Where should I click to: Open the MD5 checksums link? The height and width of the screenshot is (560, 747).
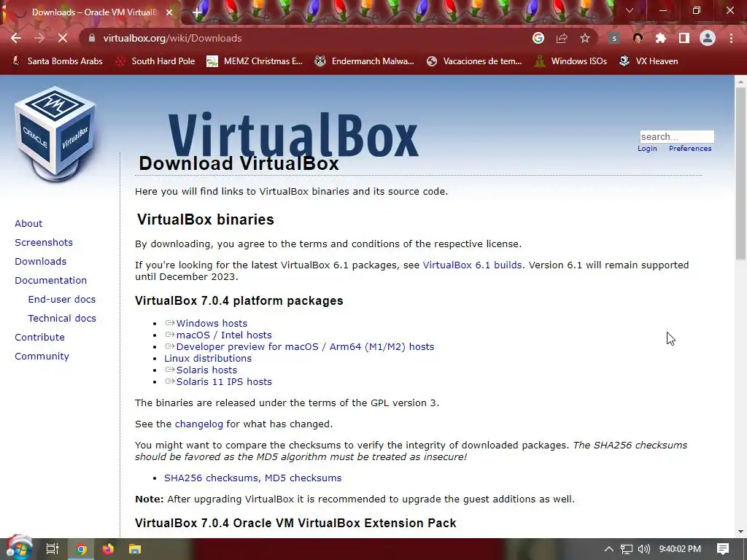click(x=303, y=478)
